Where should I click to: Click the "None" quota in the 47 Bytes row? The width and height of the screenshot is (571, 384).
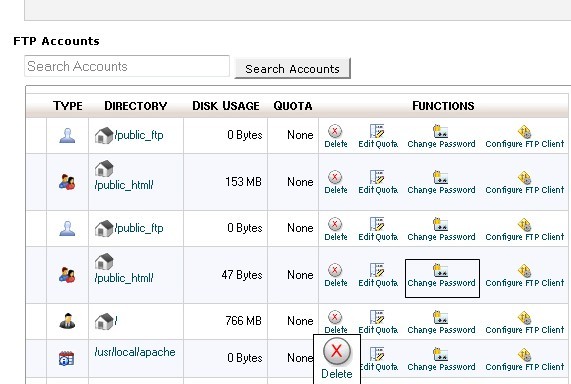point(300,274)
